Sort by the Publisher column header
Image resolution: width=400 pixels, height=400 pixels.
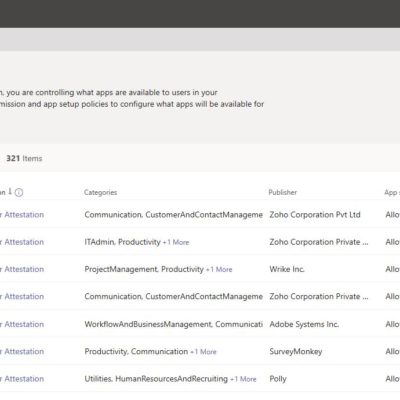pos(283,192)
